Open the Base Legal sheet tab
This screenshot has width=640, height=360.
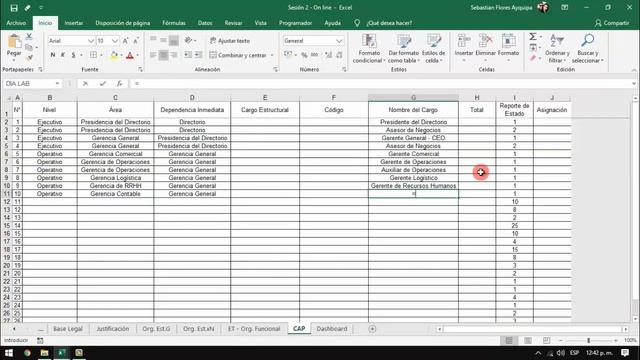68,329
